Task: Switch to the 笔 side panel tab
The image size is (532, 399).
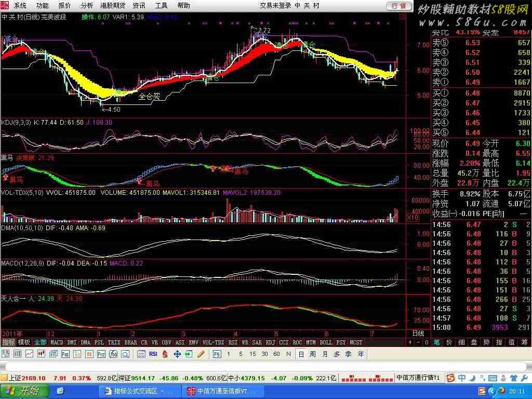Action: coord(436,342)
